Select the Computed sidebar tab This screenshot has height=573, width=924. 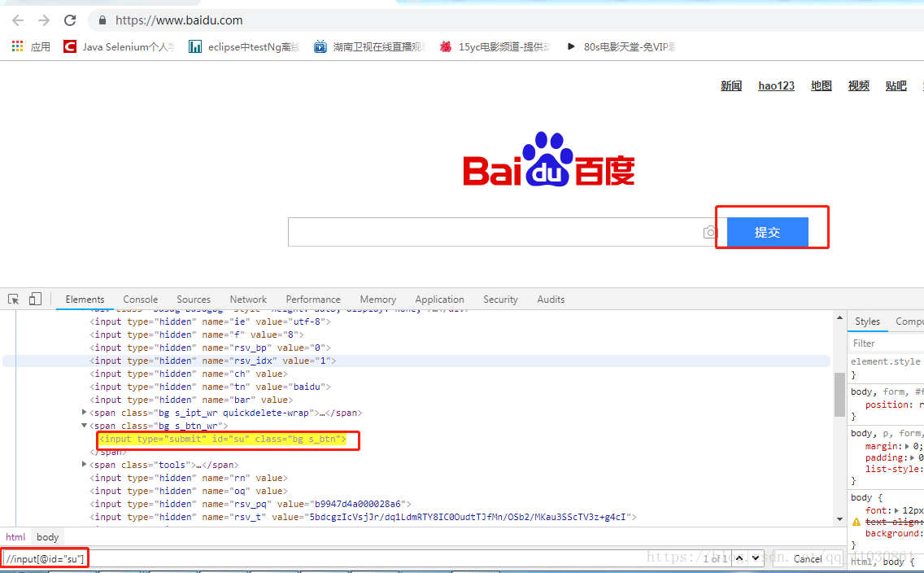pyautogui.click(x=909, y=321)
